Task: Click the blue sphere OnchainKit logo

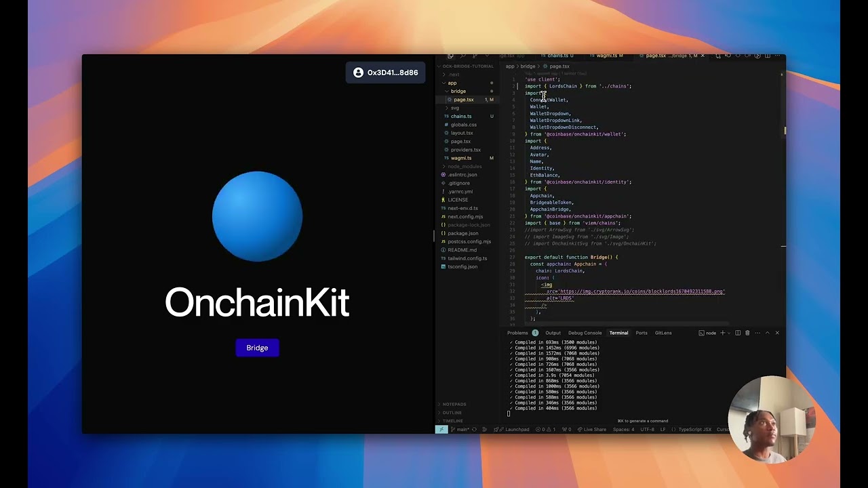Action: [x=257, y=216]
